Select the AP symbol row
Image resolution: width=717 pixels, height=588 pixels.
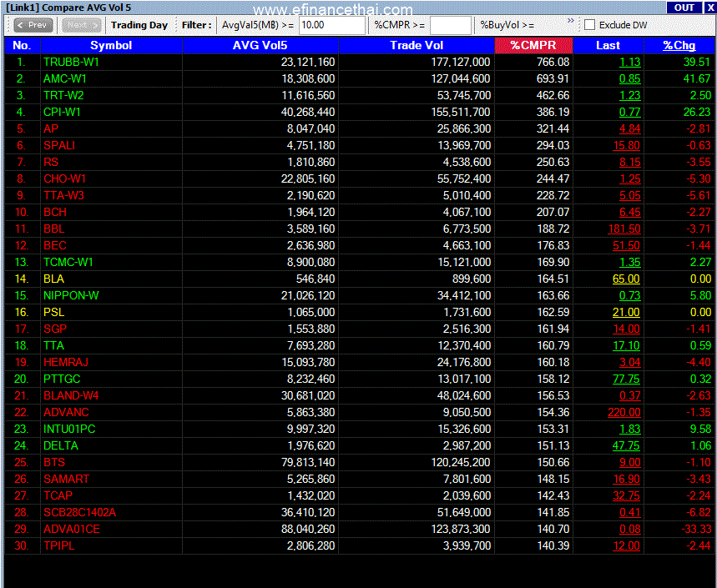51,128
